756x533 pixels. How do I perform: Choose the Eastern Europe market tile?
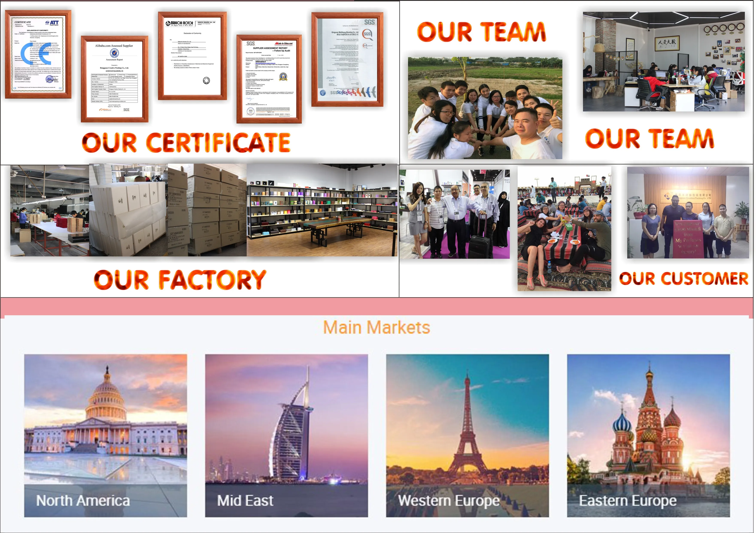tap(649, 436)
